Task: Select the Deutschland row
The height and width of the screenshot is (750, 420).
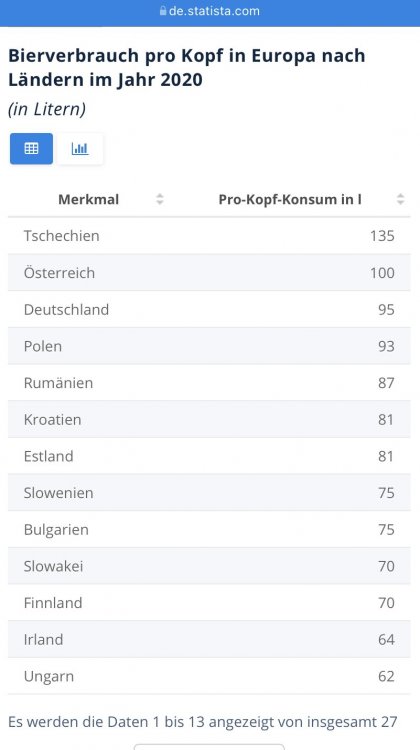Action: click(x=209, y=309)
